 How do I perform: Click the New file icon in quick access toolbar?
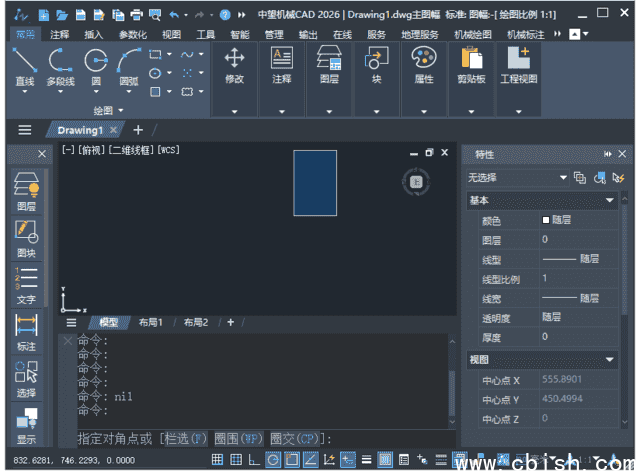coord(44,15)
